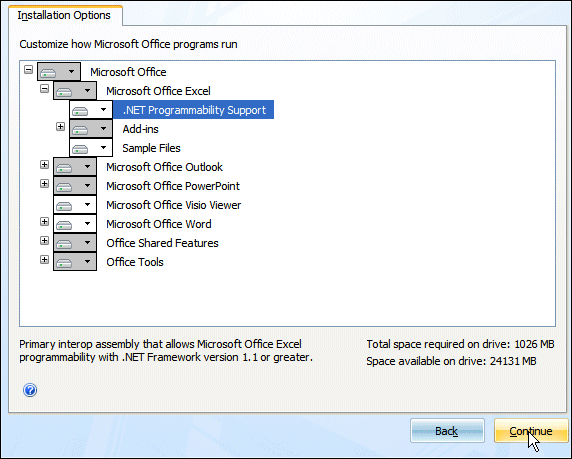The height and width of the screenshot is (459, 572).
Task: Open install-state dropdown for Sample Files
Action: [91, 148]
